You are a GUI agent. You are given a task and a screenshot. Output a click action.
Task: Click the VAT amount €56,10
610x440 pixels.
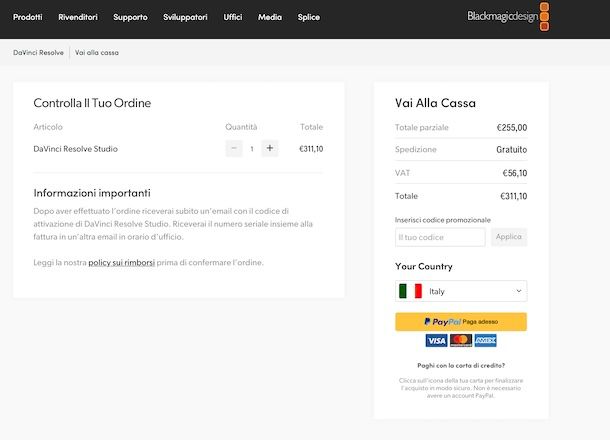tap(515, 173)
